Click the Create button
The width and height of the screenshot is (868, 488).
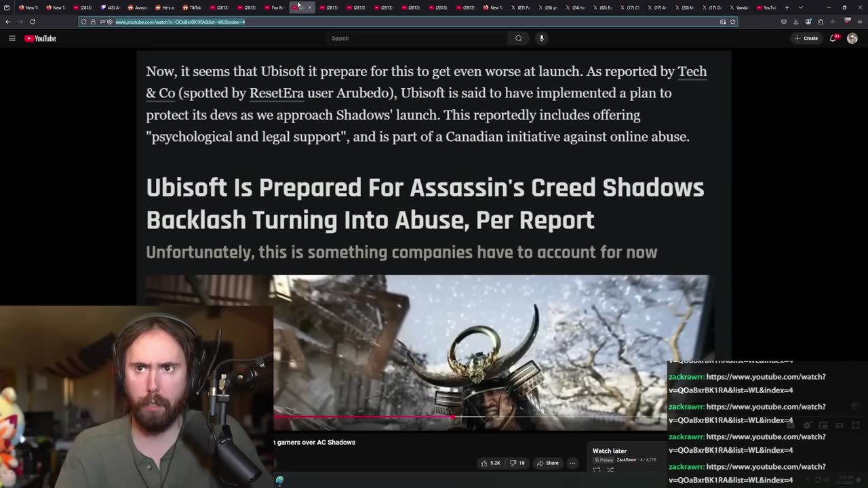[x=806, y=39]
